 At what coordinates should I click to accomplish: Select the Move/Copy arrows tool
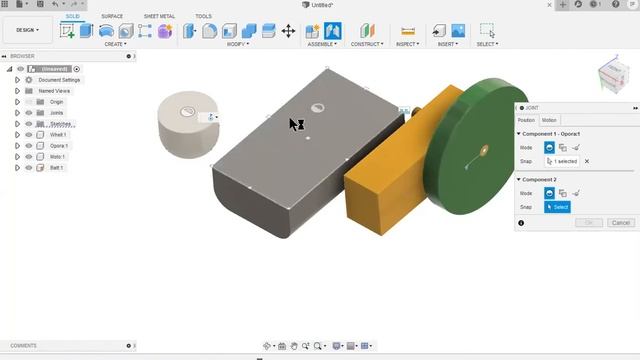coord(289,31)
